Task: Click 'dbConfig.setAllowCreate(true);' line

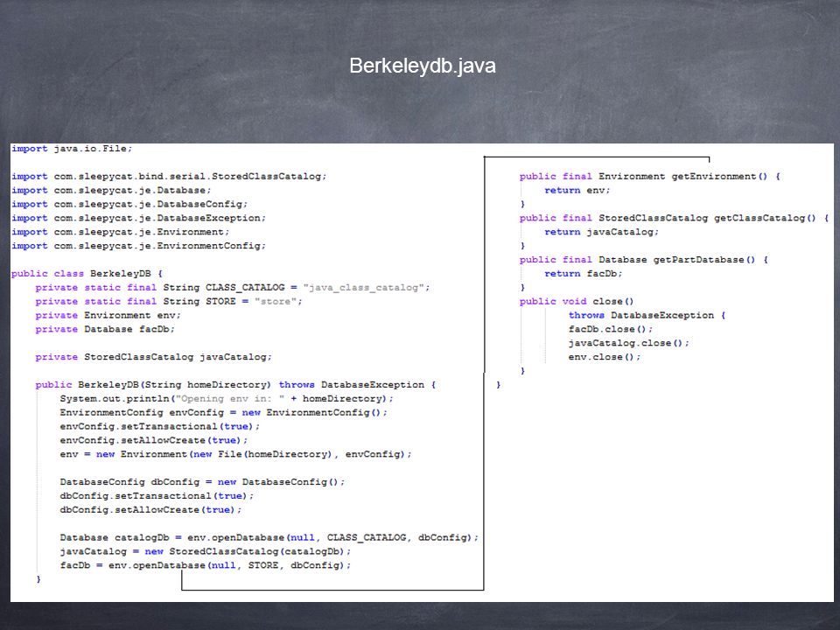Action: pos(150,510)
